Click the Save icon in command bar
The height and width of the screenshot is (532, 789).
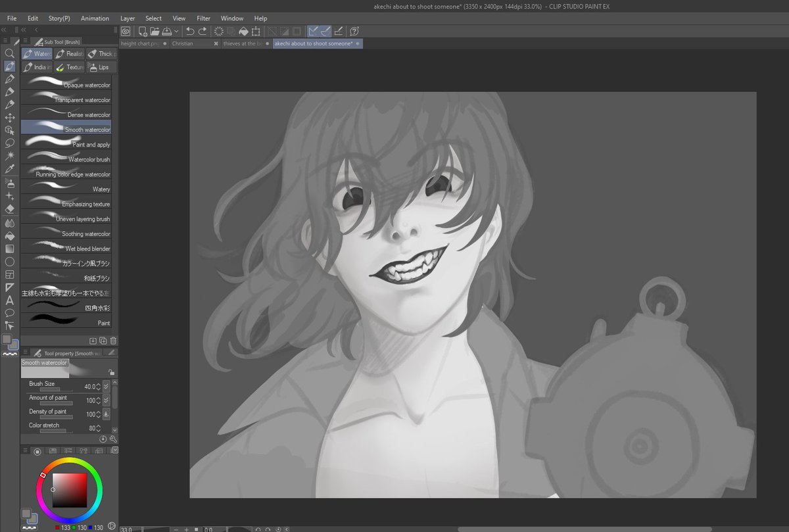click(x=167, y=31)
